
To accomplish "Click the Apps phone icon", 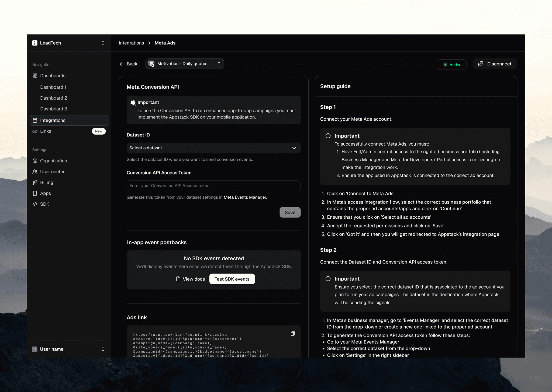I will [x=35, y=193].
